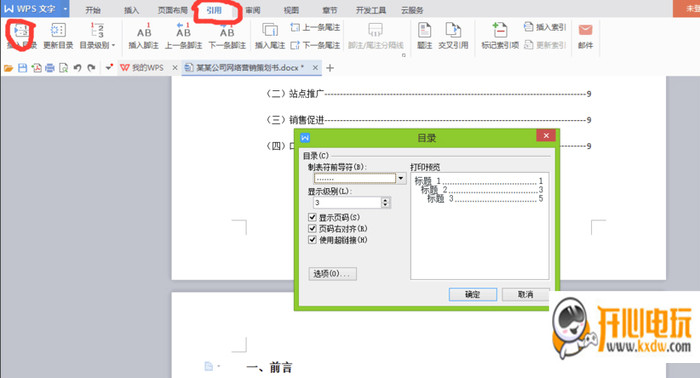Toggle the 页码右对齐 checkbox
This screenshot has width=700, height=378.
coord(312,228)
